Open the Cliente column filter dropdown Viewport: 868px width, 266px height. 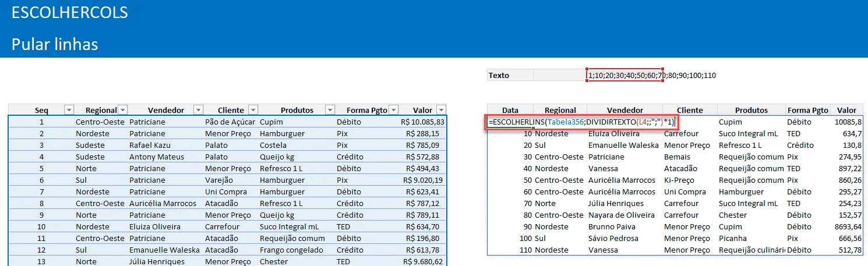coord(253,110)
